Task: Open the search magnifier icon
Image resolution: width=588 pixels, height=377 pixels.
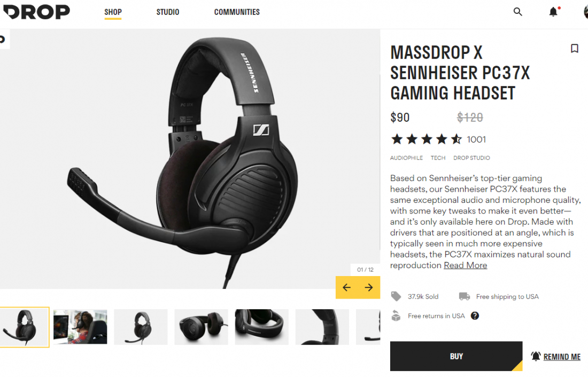Action: coord(517,12)
